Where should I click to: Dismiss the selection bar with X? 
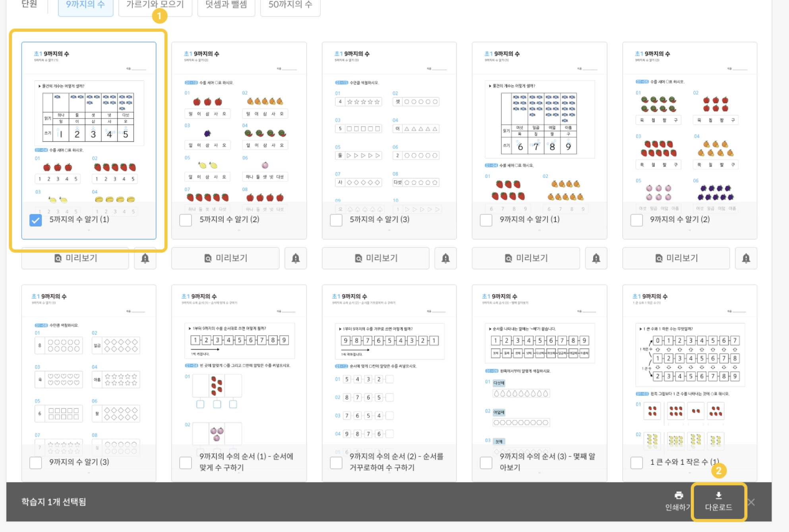pos(751,502)
